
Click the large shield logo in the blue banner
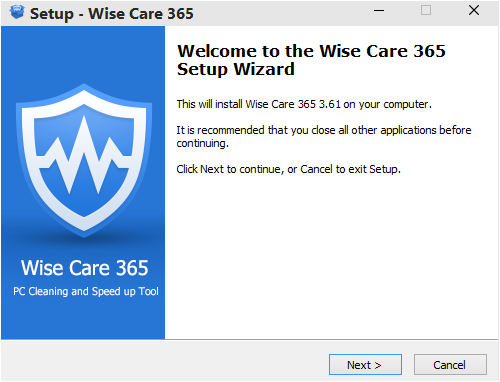[84, 161]
